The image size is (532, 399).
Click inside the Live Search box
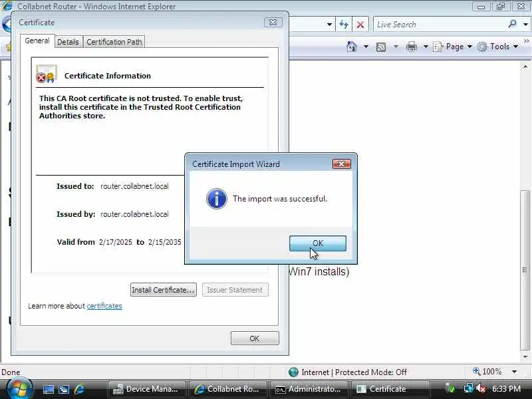point(441,25)
